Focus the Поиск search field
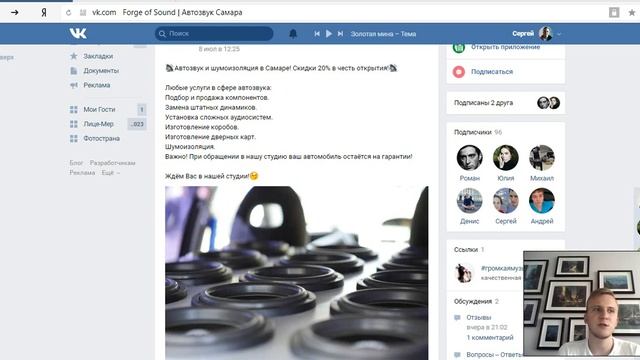The height and width of the screenshot is (360, 640). click(214, 33)
